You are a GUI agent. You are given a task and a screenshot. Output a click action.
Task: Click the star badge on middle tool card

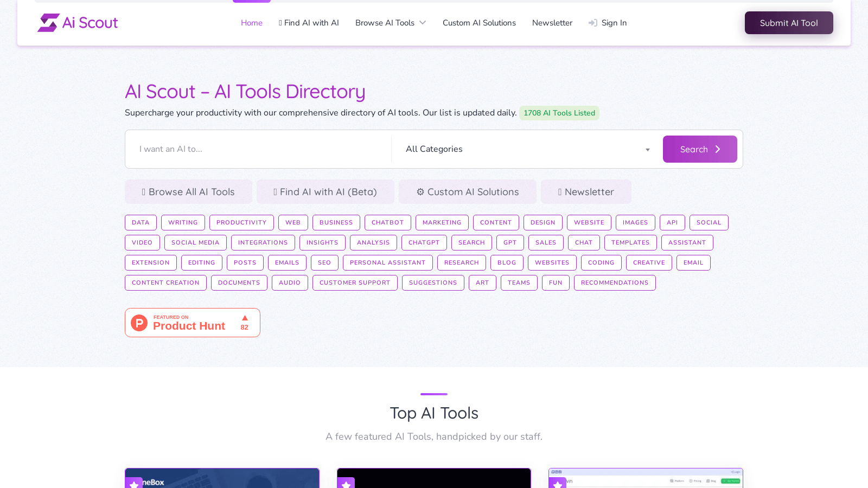[x=346, y=483]
